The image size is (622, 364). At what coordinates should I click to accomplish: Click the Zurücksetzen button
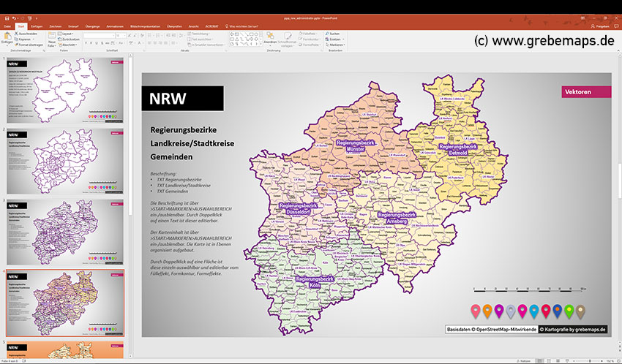click(70, 39)
